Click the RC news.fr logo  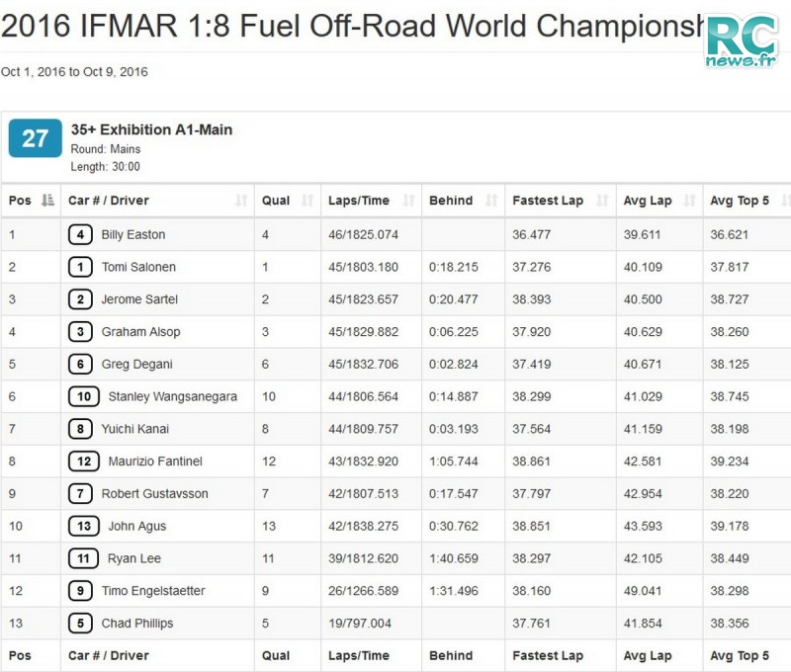[x=742, y=42]
